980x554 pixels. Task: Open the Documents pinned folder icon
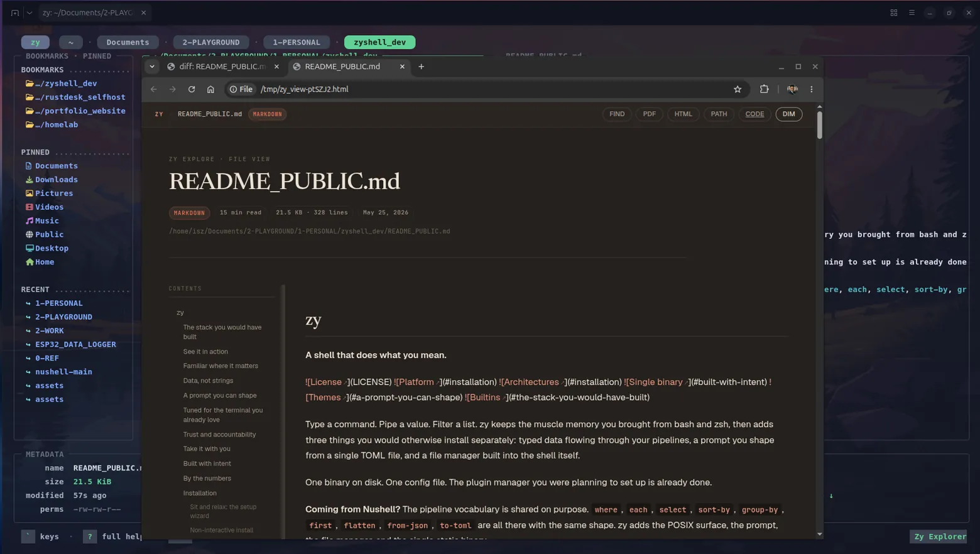click(x=28, y=166)
